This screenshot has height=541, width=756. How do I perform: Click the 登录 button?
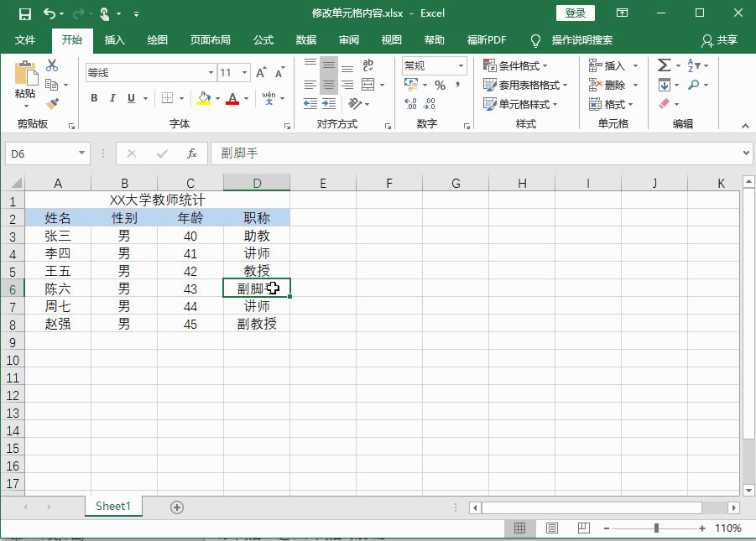(576, 13)
